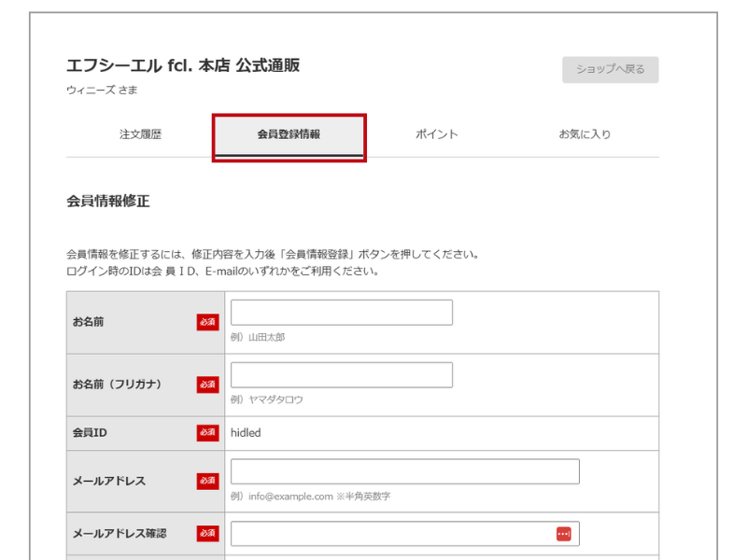Click the メールアドレス input box
The width and height of the screenshot is (747, 560).
(x=404, y=471)
